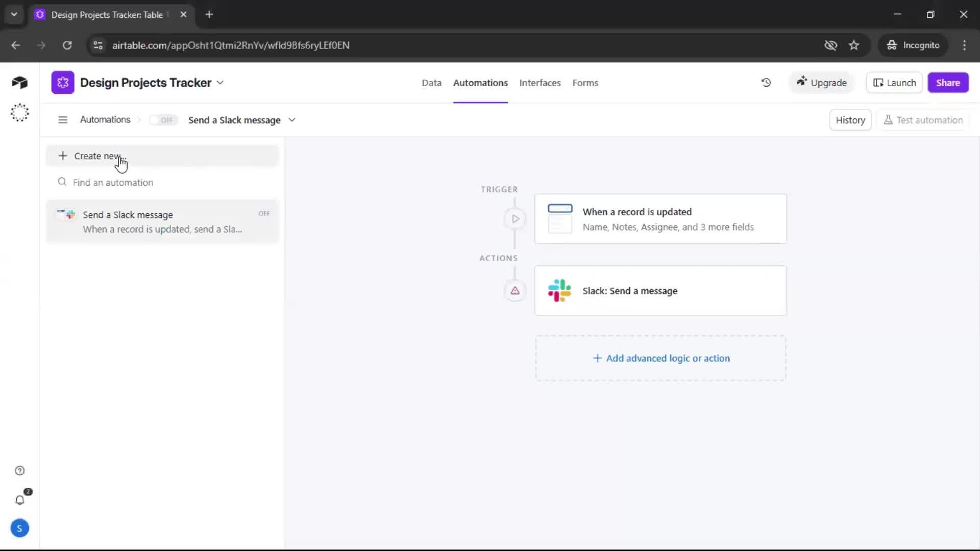This screenshot has width=980, height=551.
Task: Click the action warning triangle icon
Action: point(515,291)
